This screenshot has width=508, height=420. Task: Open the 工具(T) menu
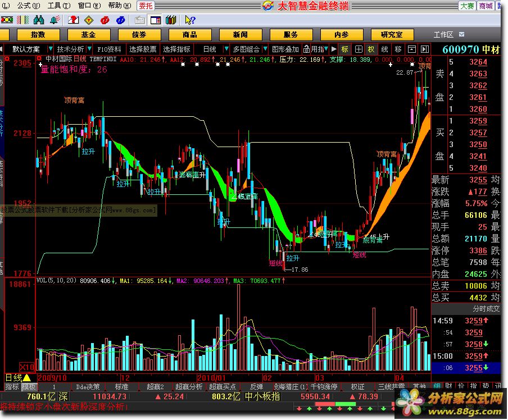tap(59, 6)
